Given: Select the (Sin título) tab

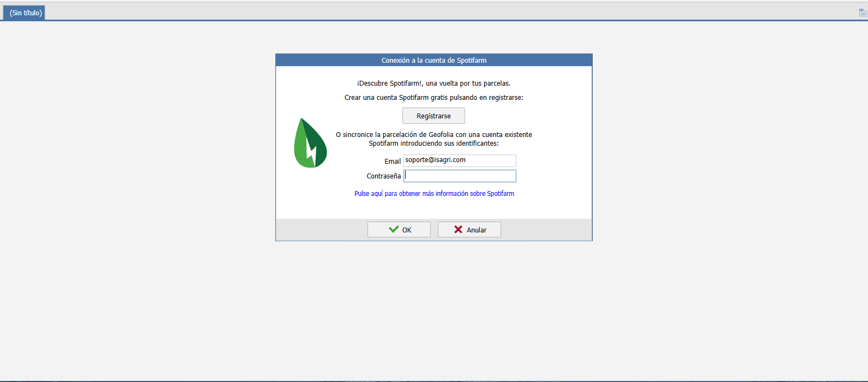Looking at the screenshot, I should pyautogui.click(x=25, y=13).
